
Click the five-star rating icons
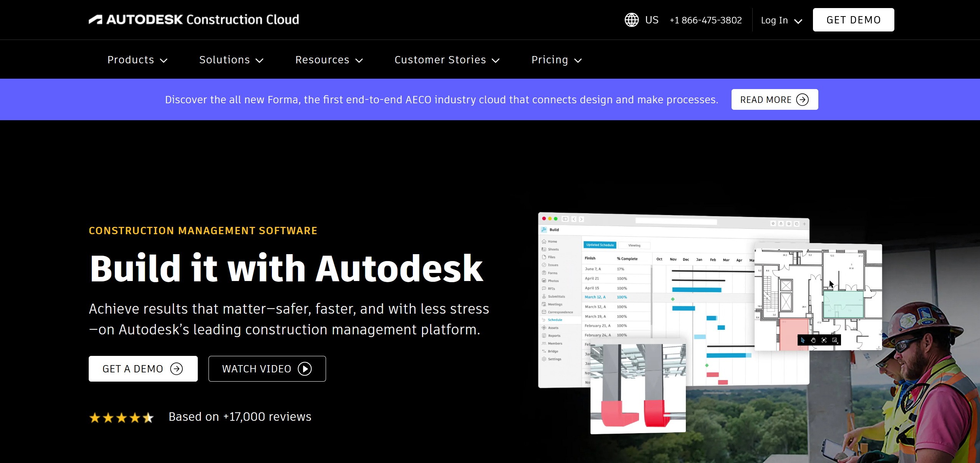(121, 417)
